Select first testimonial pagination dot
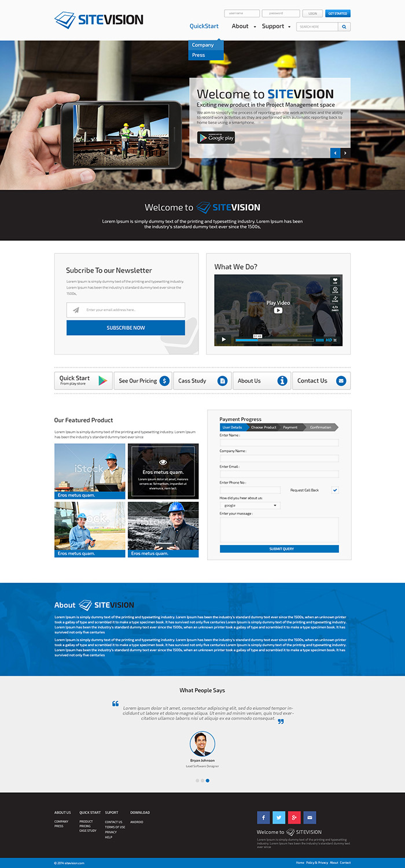This screenshot has height=868, width=405. 197,781
